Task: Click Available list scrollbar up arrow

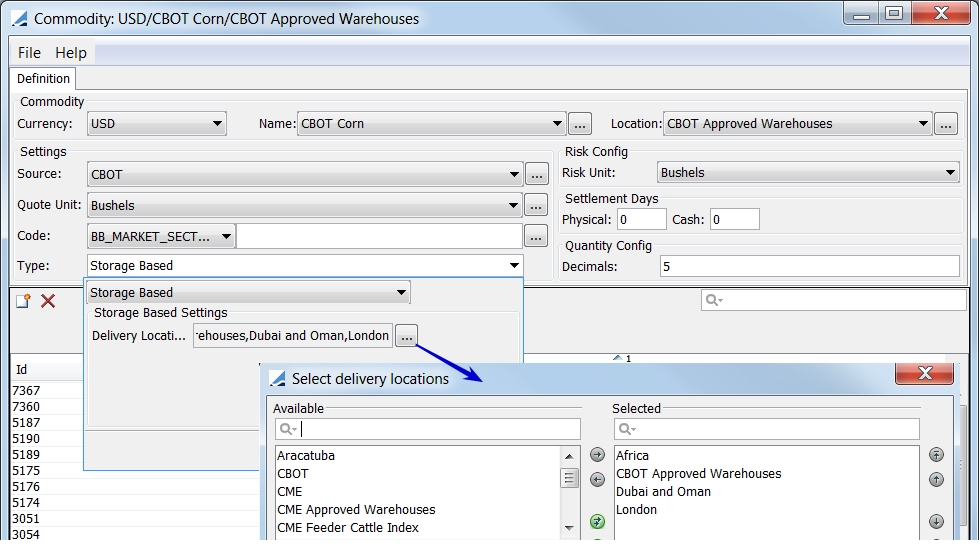Action: (x=569, y=456)
